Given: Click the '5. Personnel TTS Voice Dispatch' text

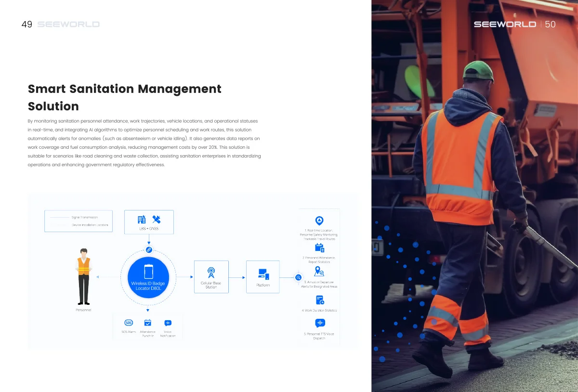Looking at the screenshot, I should (319, 336).
